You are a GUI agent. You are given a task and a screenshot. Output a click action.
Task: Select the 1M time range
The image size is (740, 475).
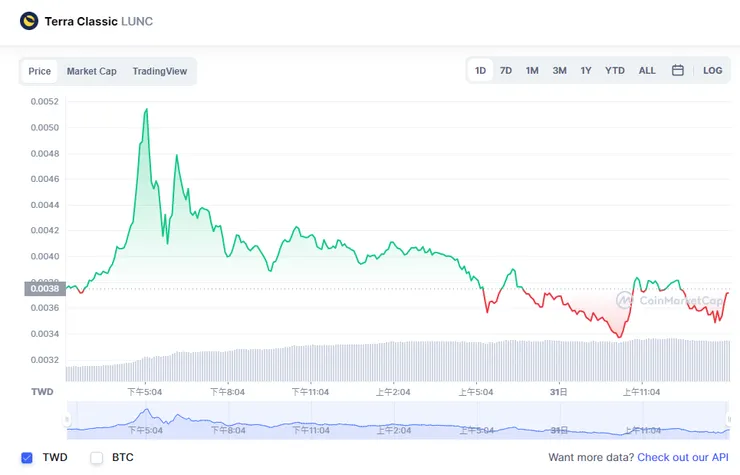(x=532, y=71)
